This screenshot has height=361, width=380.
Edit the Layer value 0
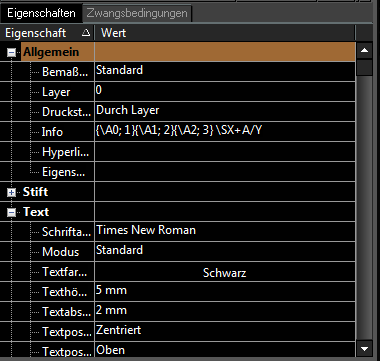coord(225,92)
